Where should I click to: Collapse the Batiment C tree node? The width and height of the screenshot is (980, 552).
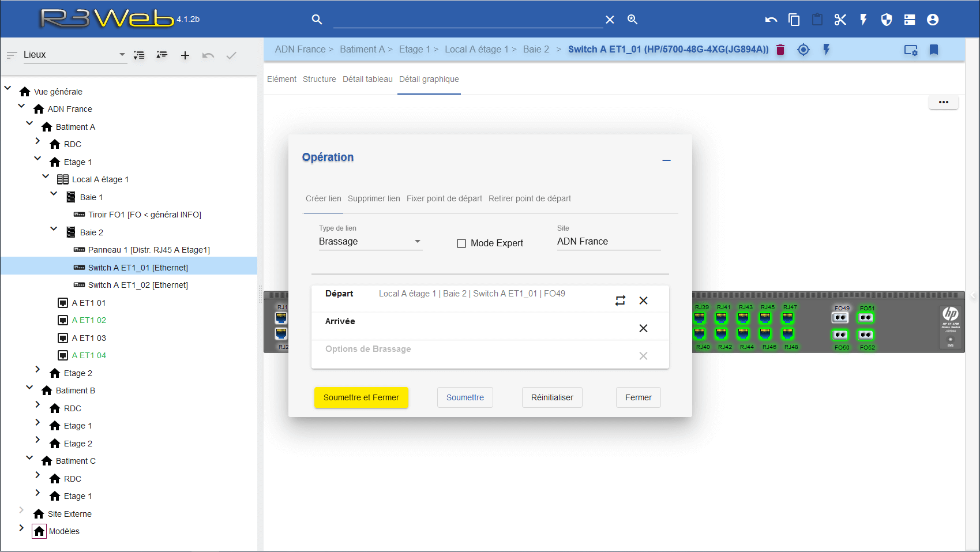click(29, 457)
